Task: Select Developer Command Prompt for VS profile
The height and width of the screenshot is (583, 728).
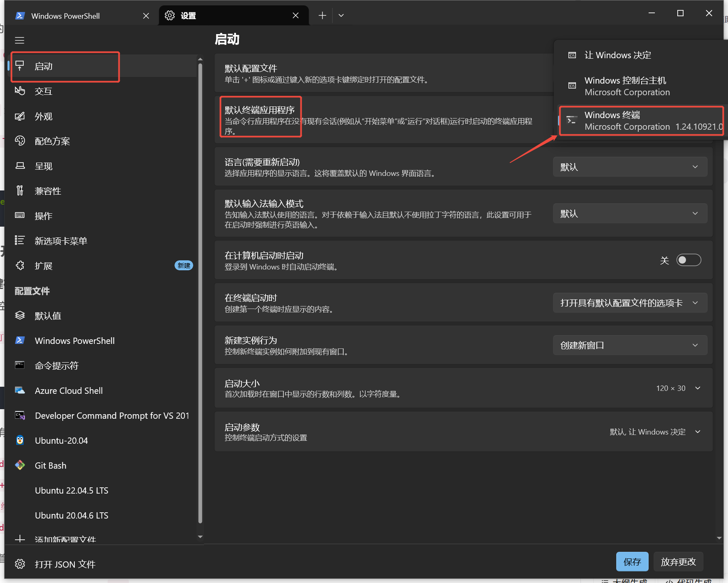Action: click(x=102, y=415)
